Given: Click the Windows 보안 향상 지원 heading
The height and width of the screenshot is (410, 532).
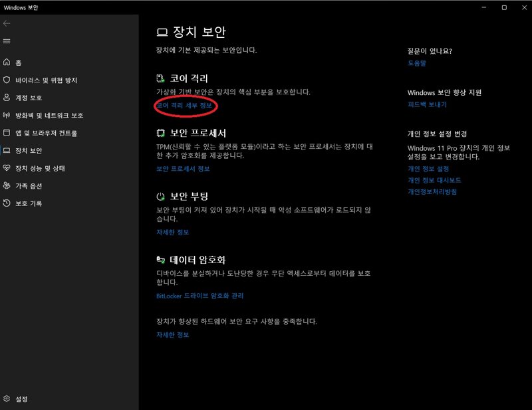Looking at the screenshot, I should coord(444,92).
